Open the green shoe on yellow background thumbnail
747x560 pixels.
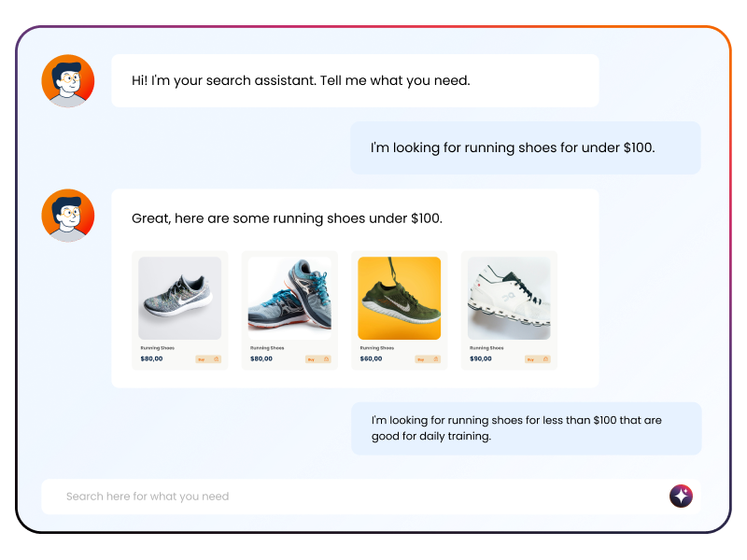pos(400,298)
